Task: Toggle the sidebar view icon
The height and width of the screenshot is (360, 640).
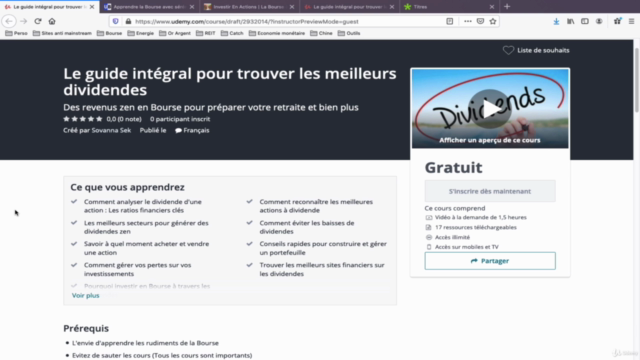Action: tap(584, 21)
